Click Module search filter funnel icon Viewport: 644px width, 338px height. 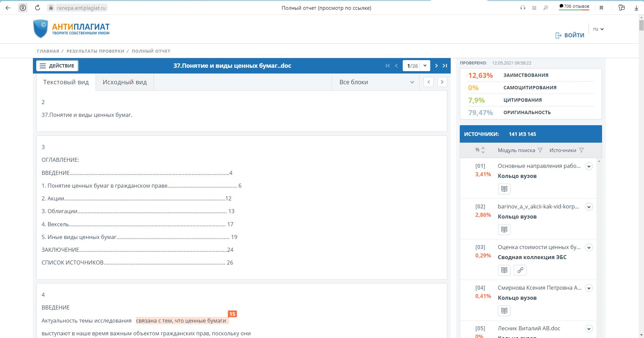pos(540,150)
